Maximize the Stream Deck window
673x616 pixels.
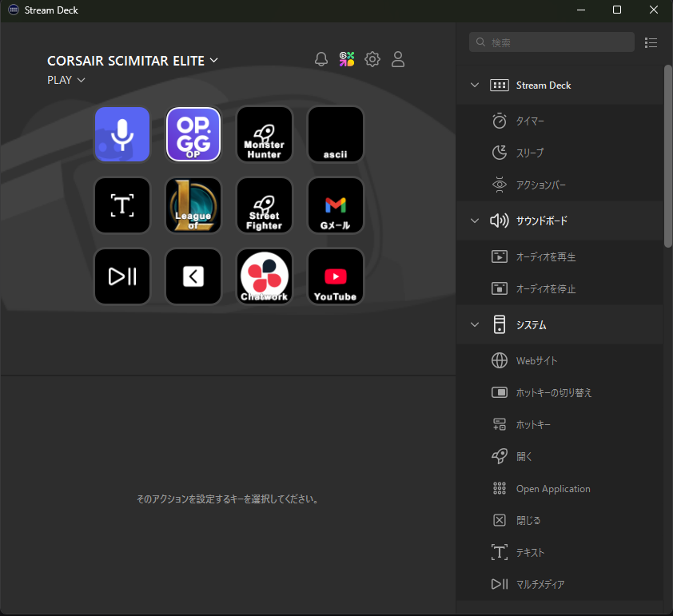[x=617, y=10]
